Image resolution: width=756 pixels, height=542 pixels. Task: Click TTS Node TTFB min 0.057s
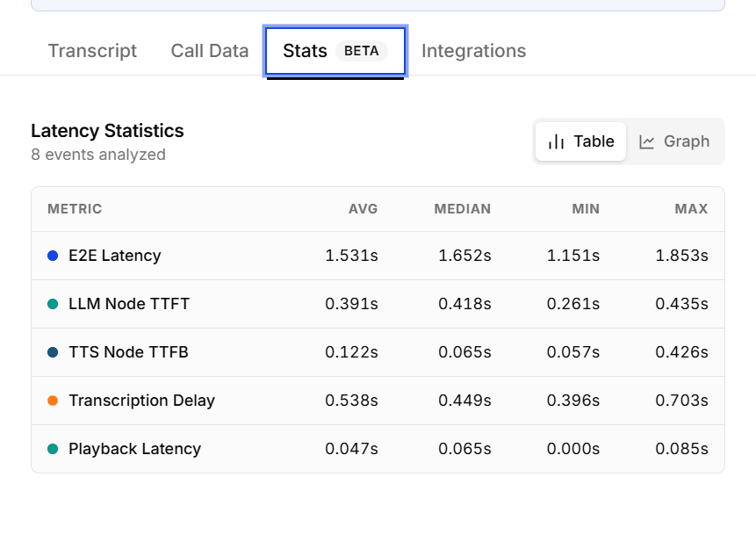[x=573, y=352]
